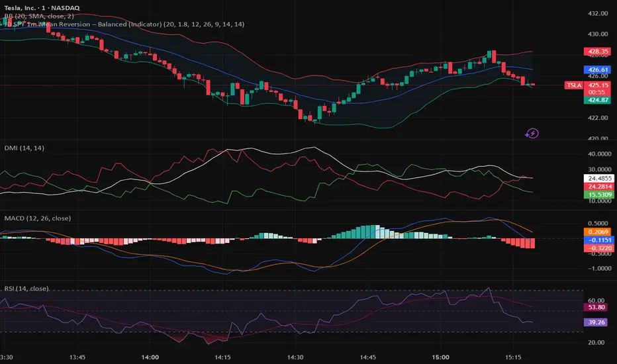Click the -0.1151 MACD value tag
617x364 pixels.
(599, 240)
